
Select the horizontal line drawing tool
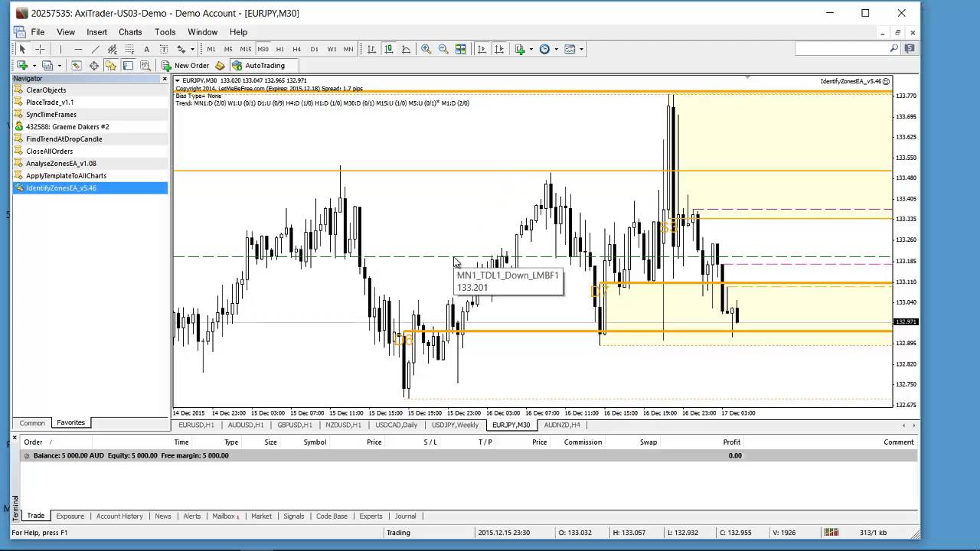(78, 49)
